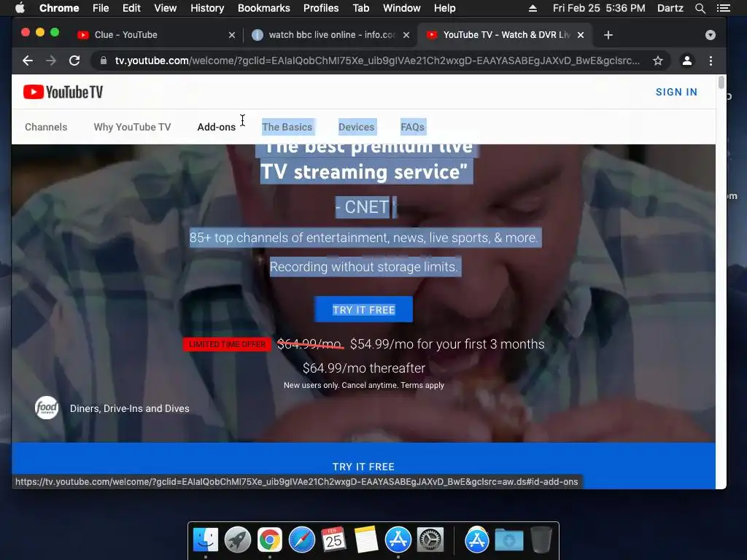View site information via the lock icon
Screen dimensions: 747x560
click(104, 61)
